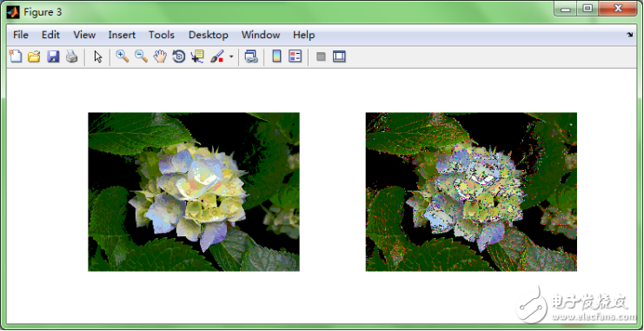644x331 pixels.
Task: Save the figure using the floppy disk icon
Action: (53, 56)
